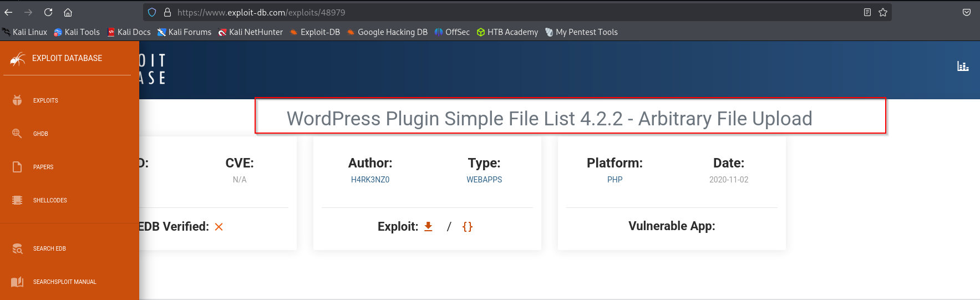Image resolution: width=980 pixels, height=300 pixels.
Task: Click the Exploit Database spider logo
Action: (18, 59)
